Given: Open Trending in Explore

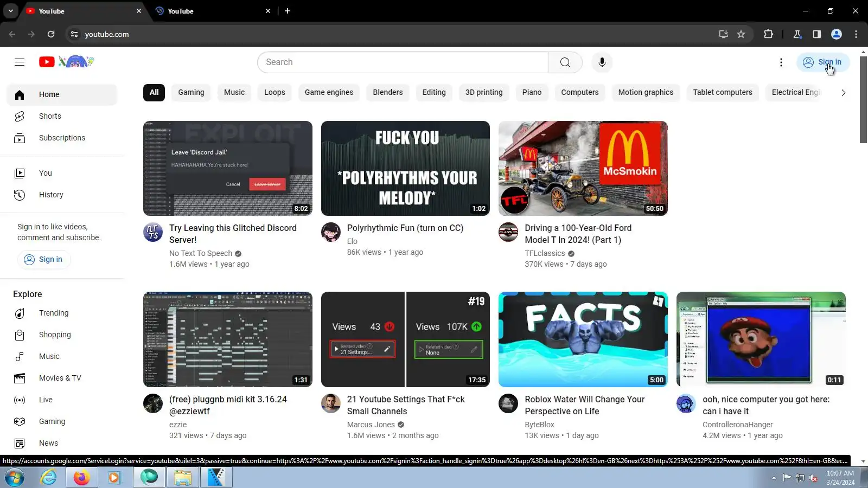Looking at the screenshot, I should tap(62, 313).
